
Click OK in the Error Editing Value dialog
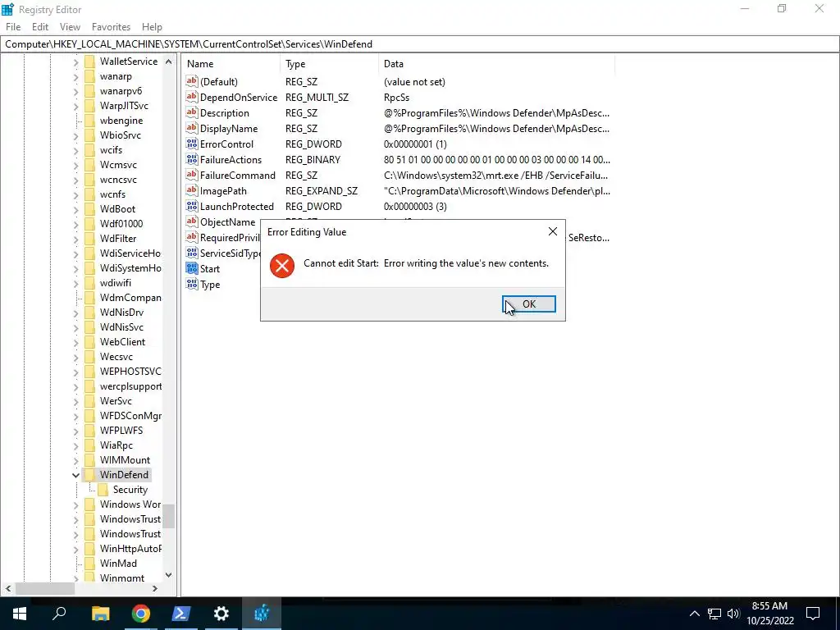click(529, 304)
